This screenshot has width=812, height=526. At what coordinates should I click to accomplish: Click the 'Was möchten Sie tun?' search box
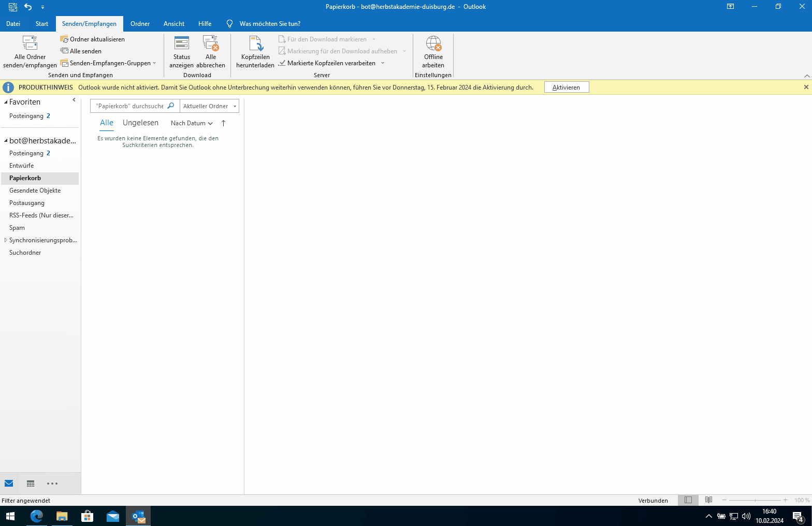[x=270, y=24]
